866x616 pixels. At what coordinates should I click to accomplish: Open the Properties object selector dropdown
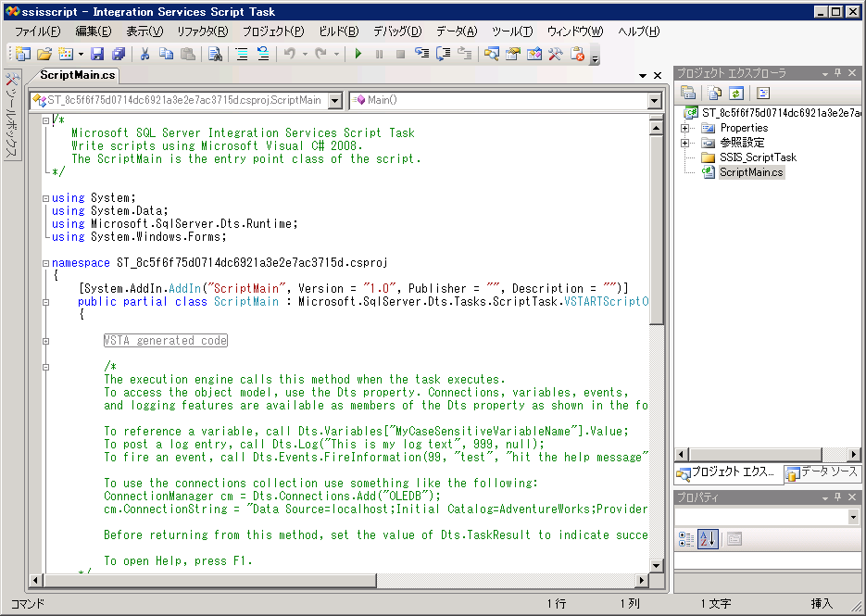[x=853, y=518]
